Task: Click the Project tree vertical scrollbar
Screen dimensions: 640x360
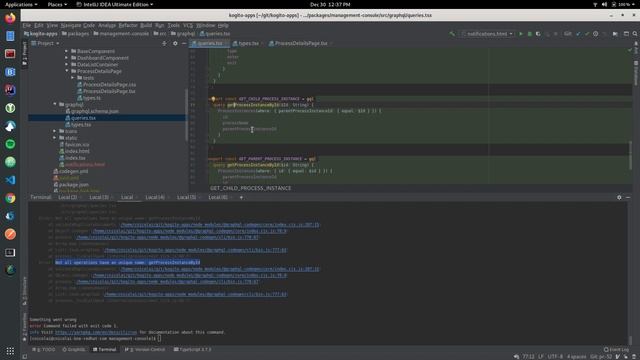Action: [187, 114]
